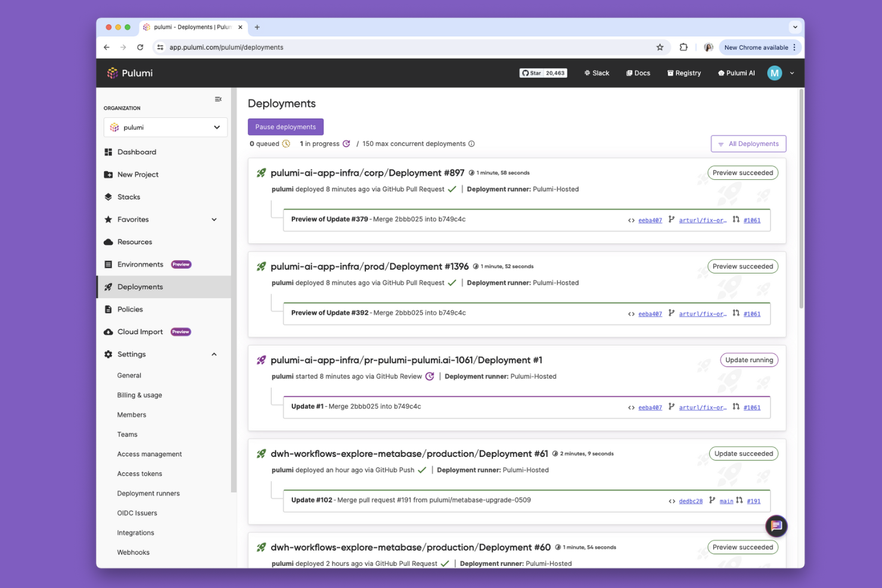Open the account dropdown beside the avatar
882x588 pixels.
791,73
